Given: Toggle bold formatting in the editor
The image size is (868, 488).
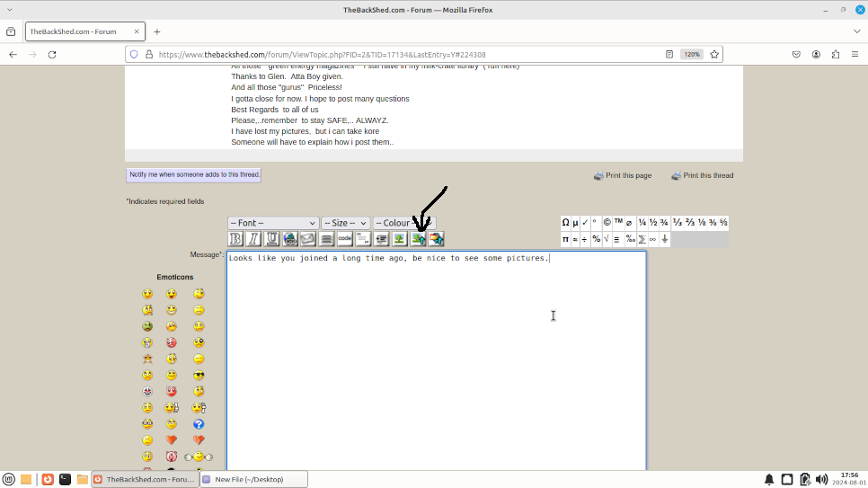Looking at the screenshot, I should [236, 239].
